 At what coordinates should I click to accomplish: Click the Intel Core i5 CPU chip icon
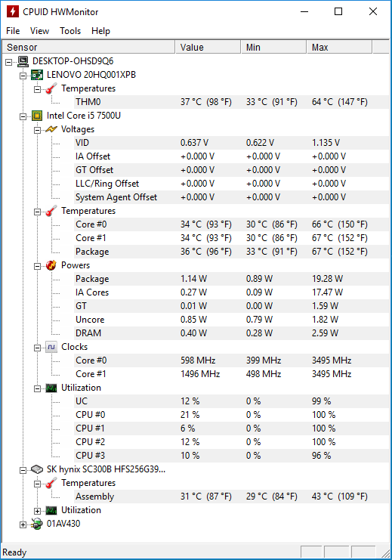tap(37, 116)
